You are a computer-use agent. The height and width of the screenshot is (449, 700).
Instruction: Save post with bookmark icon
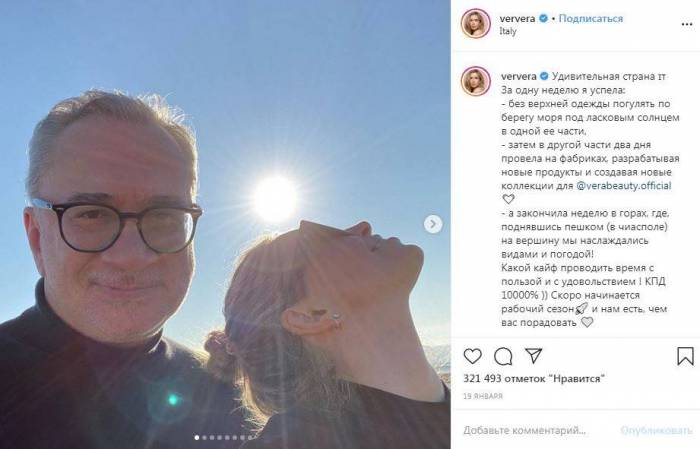[685, 356]
